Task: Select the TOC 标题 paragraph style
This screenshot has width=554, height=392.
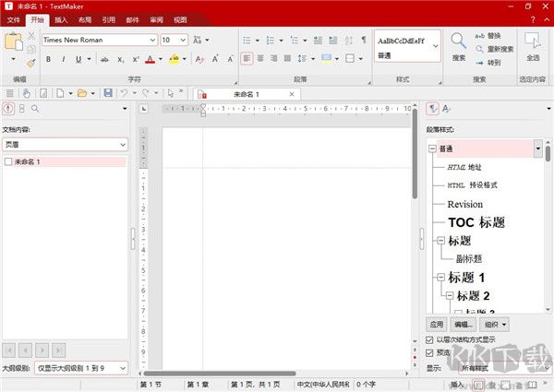Action: coord(476,222)
